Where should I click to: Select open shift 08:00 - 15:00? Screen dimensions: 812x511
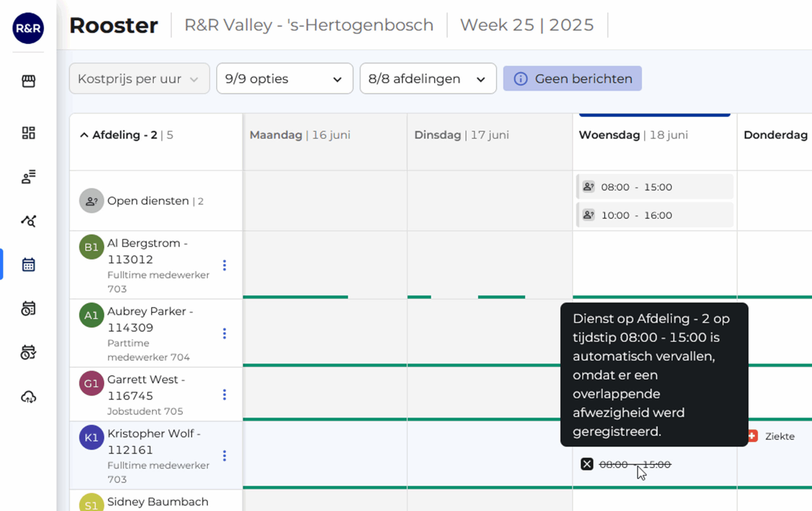coord(654,187)
